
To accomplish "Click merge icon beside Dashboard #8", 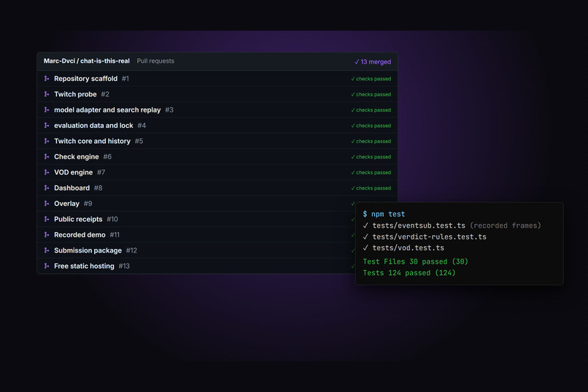I will [47, 188].
